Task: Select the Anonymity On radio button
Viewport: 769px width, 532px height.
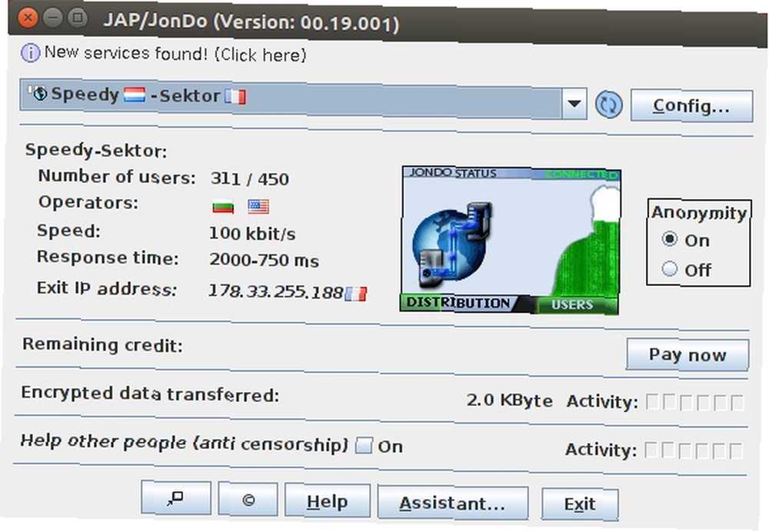Action: 670,239
